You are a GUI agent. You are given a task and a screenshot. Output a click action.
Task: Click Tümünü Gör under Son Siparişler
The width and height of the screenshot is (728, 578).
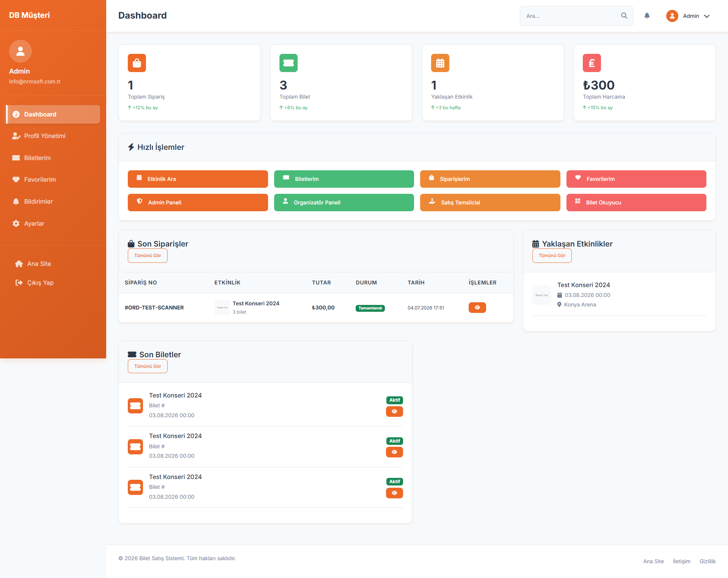tap(147, 256)
